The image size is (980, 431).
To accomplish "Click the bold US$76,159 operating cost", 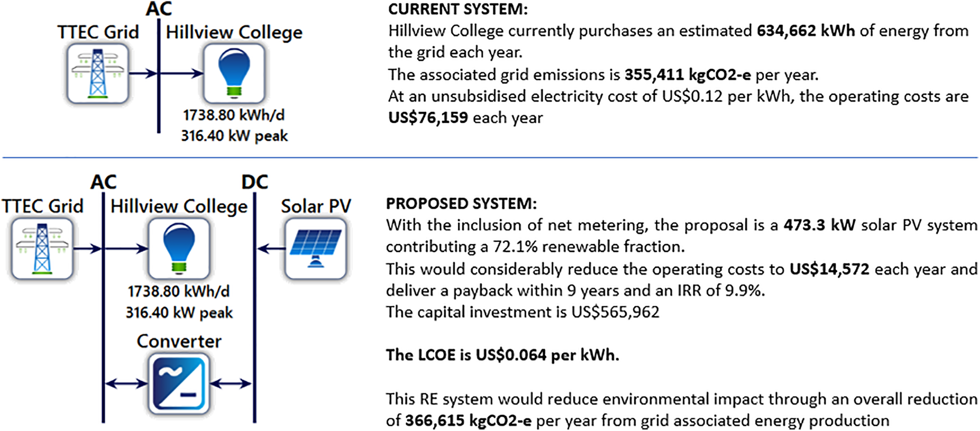I will pos(428,118).
